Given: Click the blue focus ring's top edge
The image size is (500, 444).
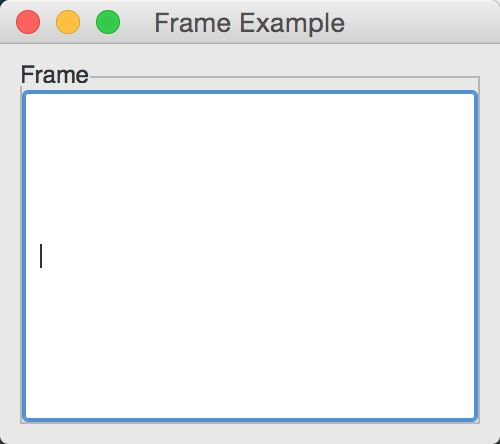Looking at the screenshot, I should (x=250, y=92).
